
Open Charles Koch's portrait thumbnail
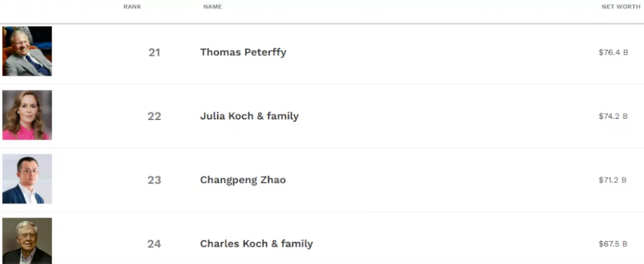pyautogui.click(x=27, y=241)
